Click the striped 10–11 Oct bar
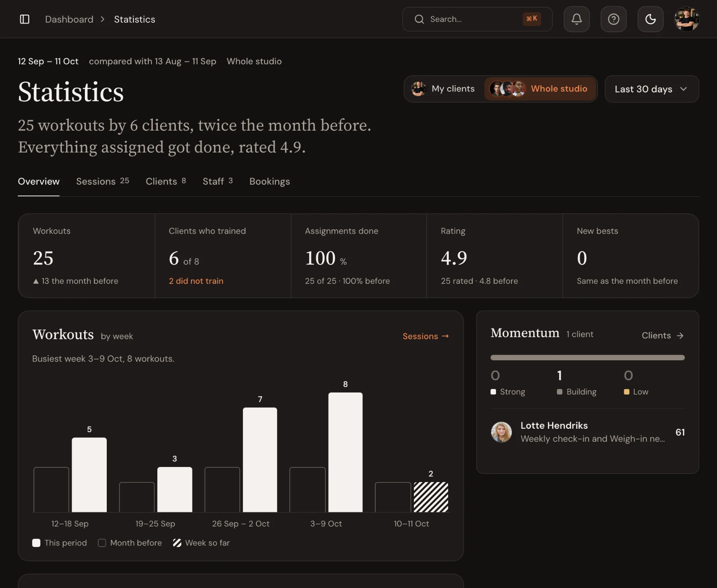The width and height of the screenshot is (717, 588). [x=431, y=497]
